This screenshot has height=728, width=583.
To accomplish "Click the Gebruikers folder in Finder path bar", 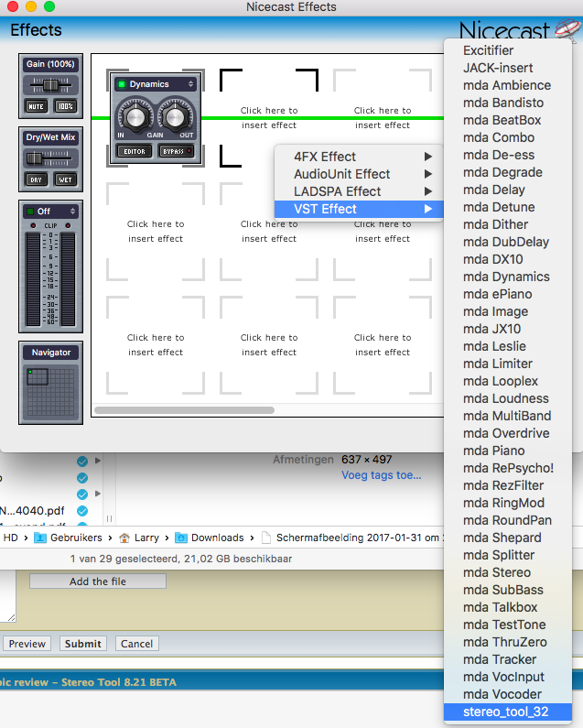I will 69,538.
